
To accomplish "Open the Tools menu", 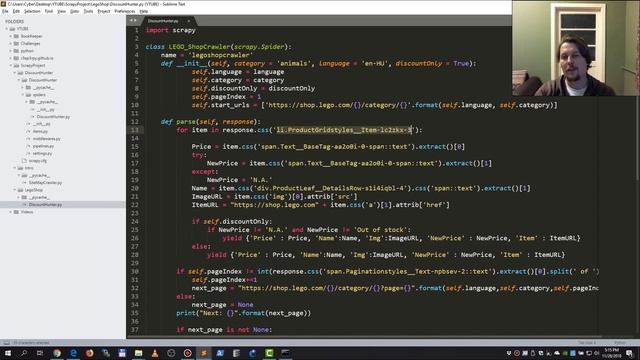I will [x=88, y=11].
